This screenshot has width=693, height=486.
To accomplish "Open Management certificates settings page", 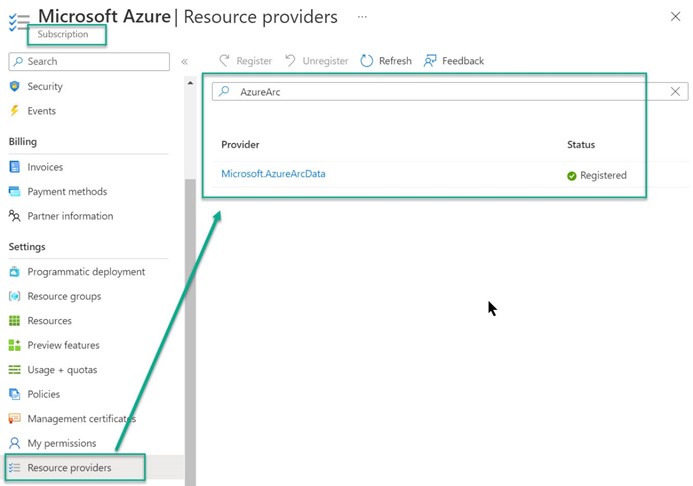I will coord(81,419).
